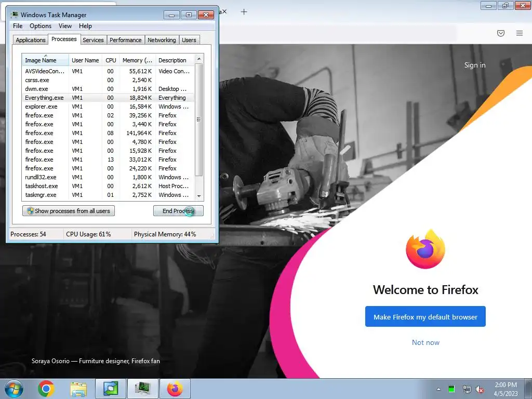
Task: Click the green CPU meter tray icon
Action: point(451,389)
